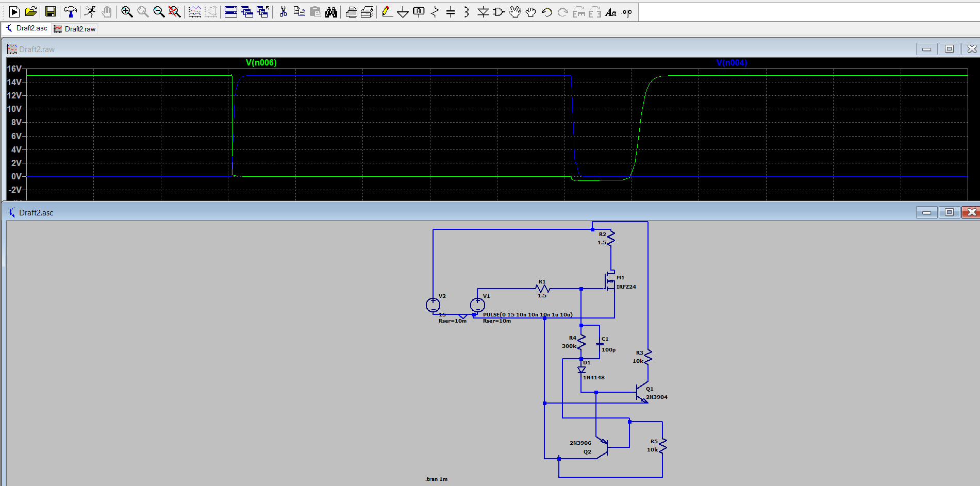Zoom to fit with the crossed magnifier
980x486 pixels.
[175, 12]
